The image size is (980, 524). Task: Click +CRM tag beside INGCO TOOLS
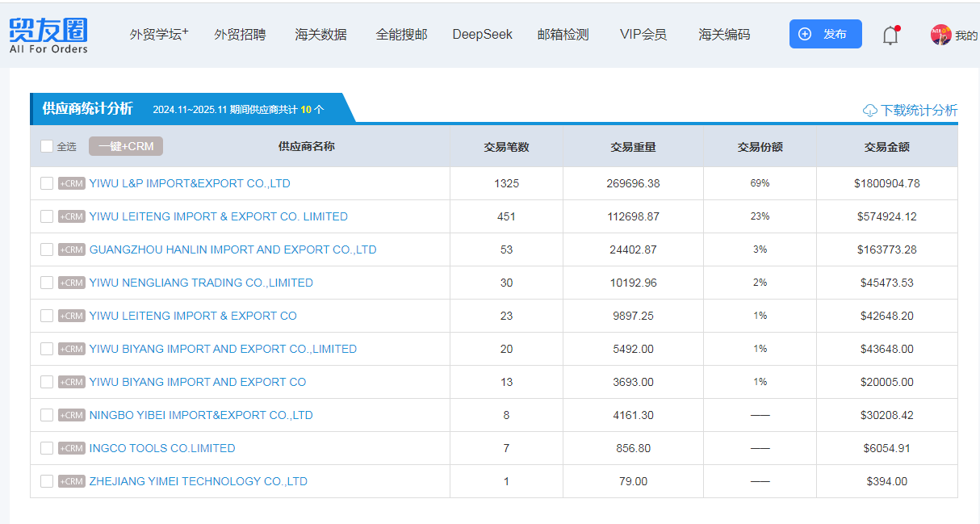pos(72,448)
